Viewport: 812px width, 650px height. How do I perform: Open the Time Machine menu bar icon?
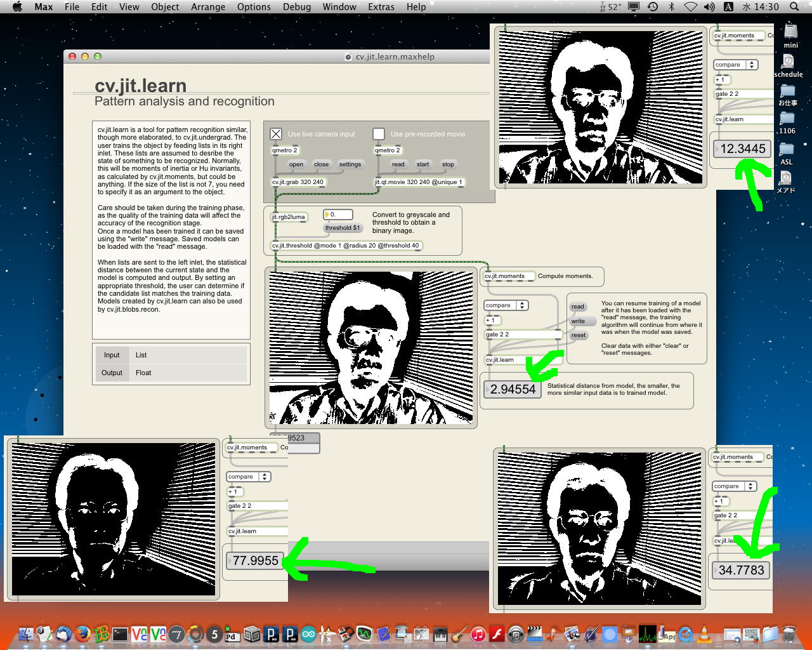pos(653,6)
